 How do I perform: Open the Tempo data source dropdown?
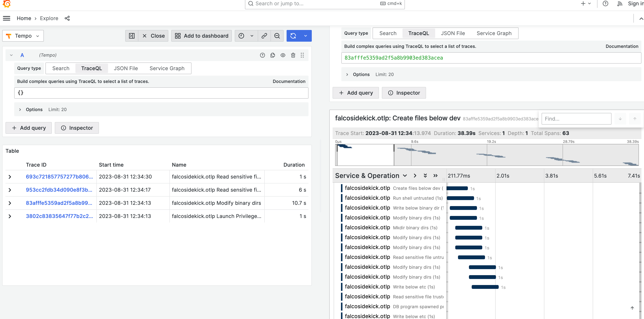(x=23, y=36)
